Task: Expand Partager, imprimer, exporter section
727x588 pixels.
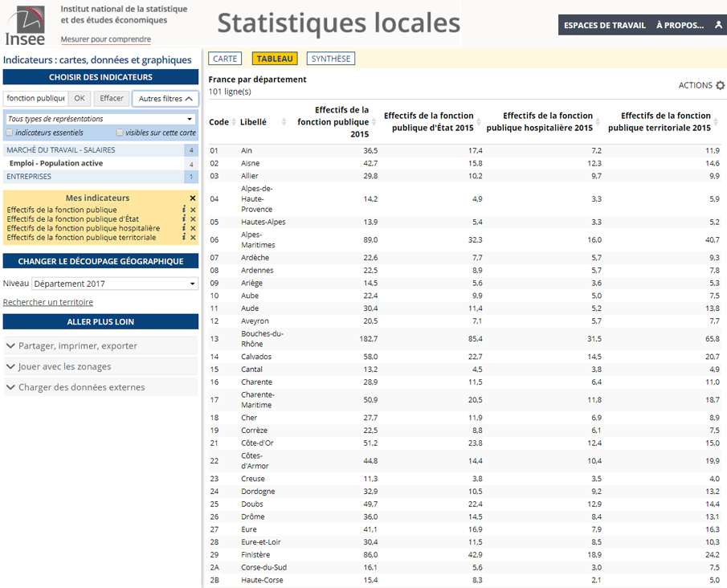Action: pyautogui.click(x=100, y=345)
